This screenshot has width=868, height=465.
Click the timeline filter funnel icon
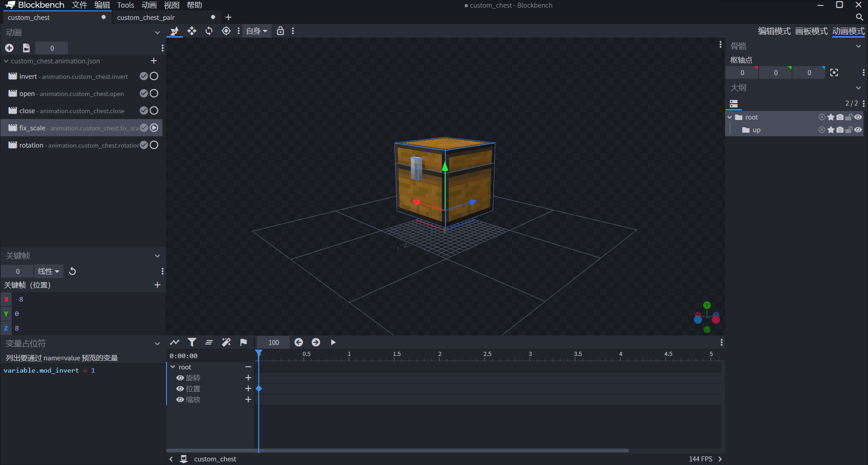click(192, 342)
